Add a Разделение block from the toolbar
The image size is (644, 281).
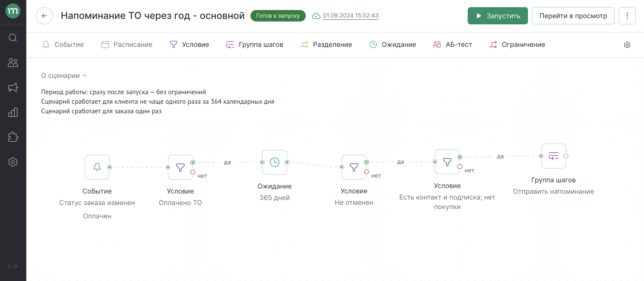(x=326, y=45)
